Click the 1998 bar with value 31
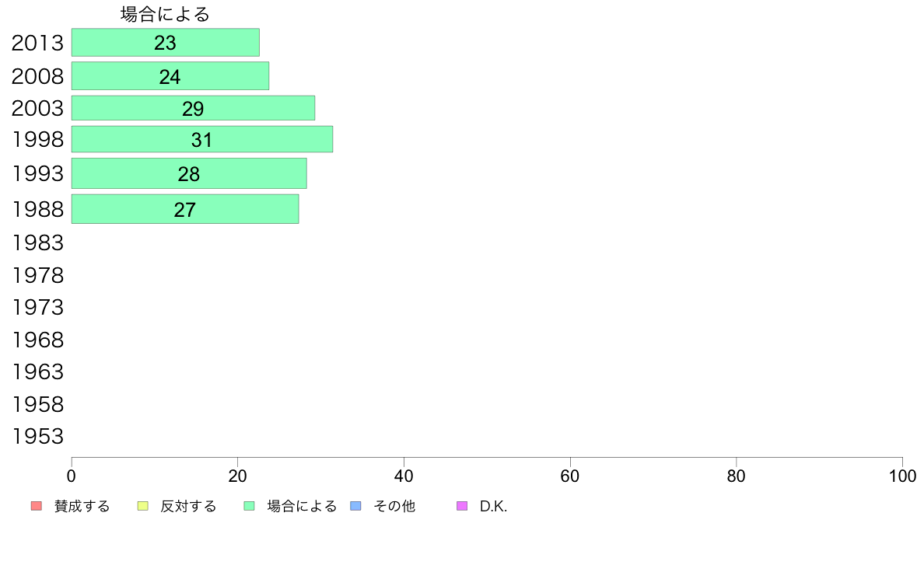 202,139
